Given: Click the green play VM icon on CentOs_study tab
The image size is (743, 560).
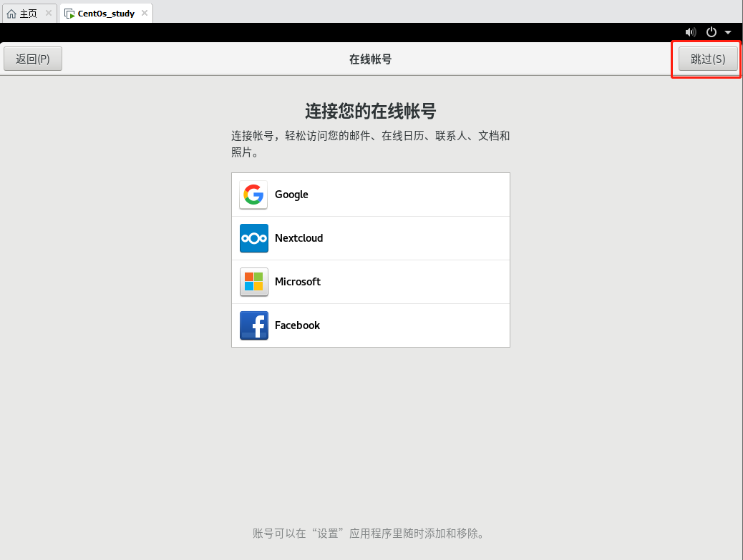Looking at the screenshot, I should 68,12.
